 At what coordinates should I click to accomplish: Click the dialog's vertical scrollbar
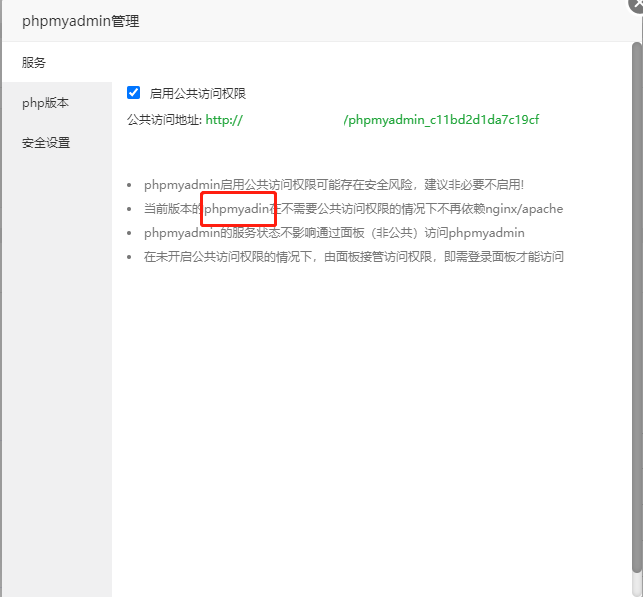[x=636, y=308]
